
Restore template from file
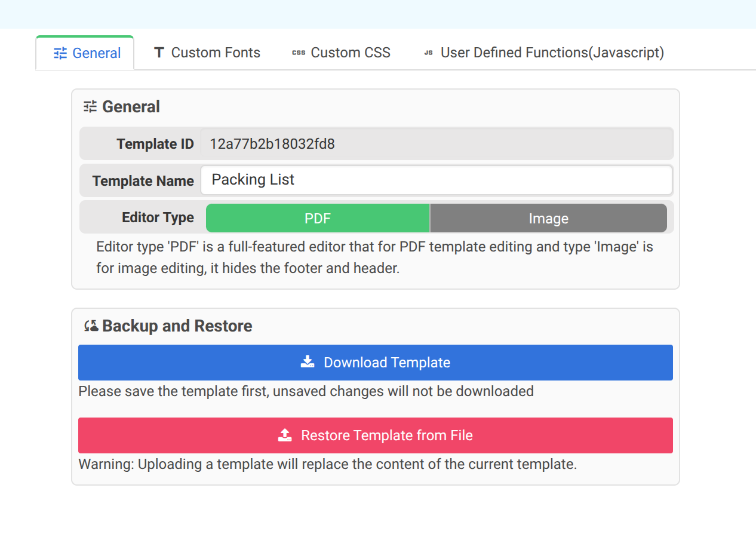(376, 435)
